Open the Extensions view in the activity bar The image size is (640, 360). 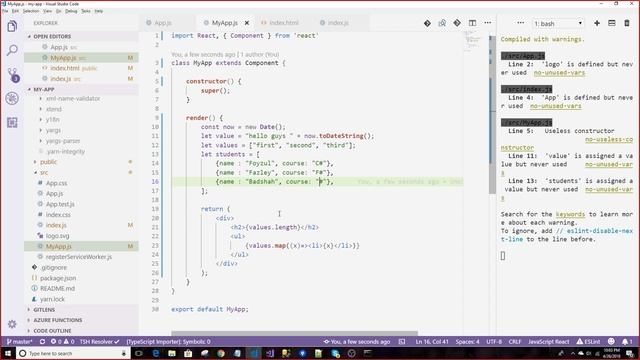pos(12,122)
